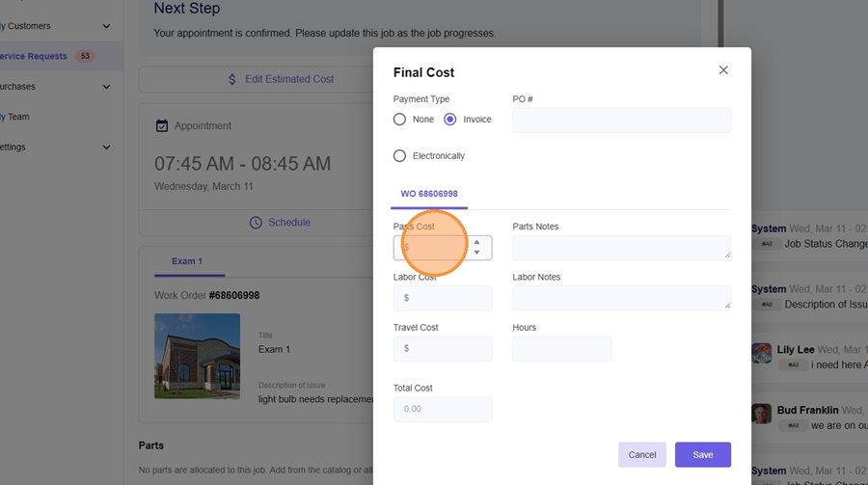Click the PO # input field
Image resolution: width=868 pixels, height=485 pixels.
(x=621, y=121)
